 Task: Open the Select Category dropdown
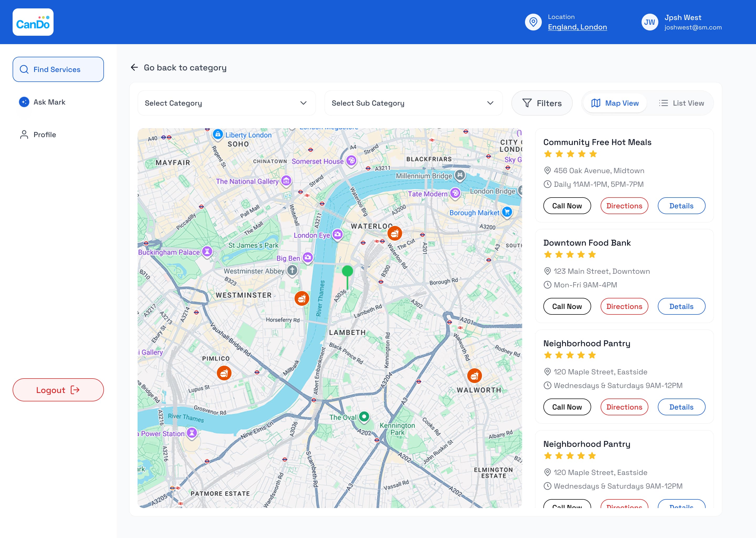pos(227,103)
